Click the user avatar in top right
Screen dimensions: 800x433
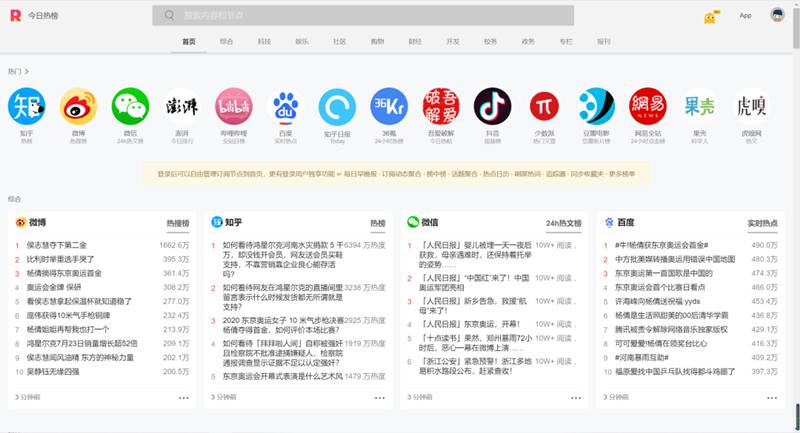(776, 15)
